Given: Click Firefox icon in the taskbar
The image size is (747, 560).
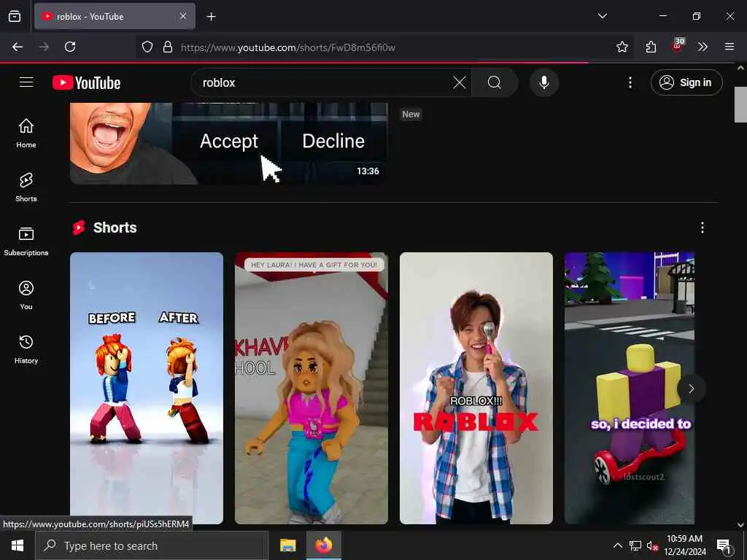Looking at the screenshot, I should point(323,545).
